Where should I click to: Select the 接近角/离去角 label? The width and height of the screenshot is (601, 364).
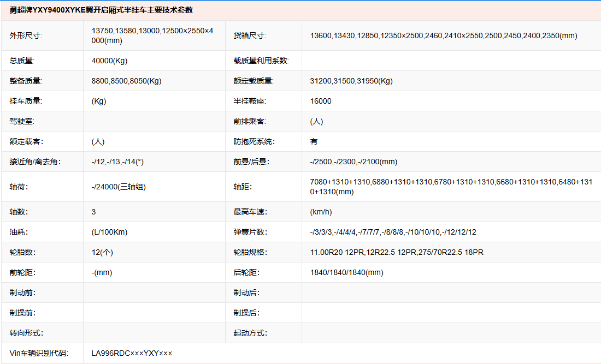(x=36, y=162)
